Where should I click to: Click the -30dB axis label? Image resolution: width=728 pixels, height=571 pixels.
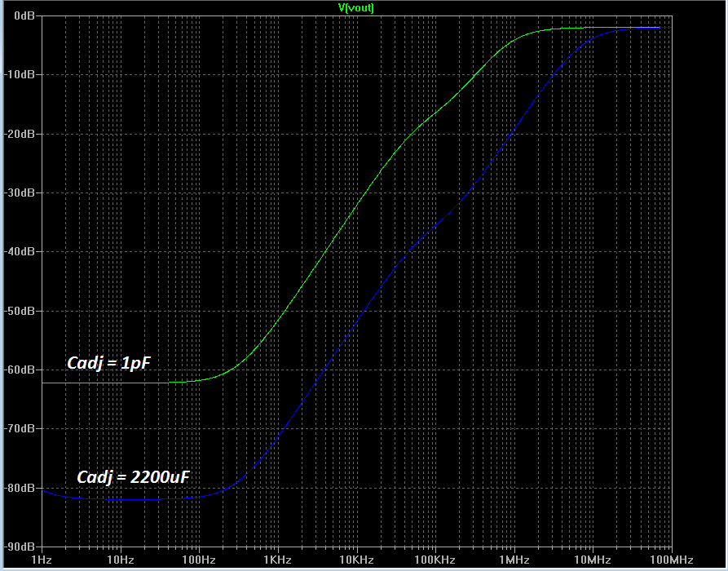20,193
